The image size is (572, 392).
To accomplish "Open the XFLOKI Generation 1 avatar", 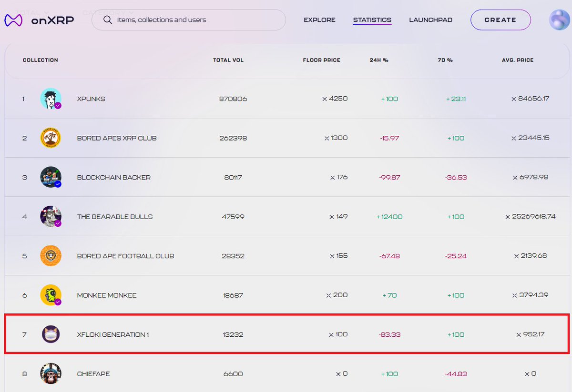I will click(51, 334).
